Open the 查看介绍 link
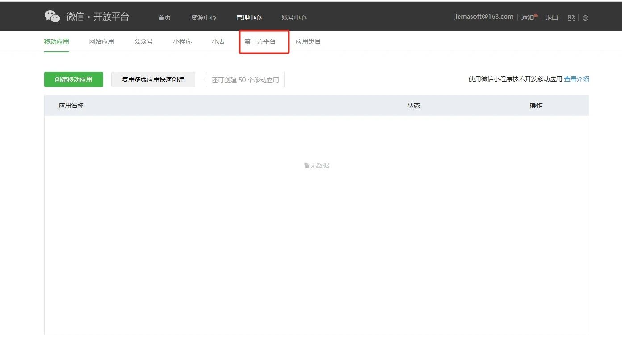622x364 pixels. (x=576, y=79)
